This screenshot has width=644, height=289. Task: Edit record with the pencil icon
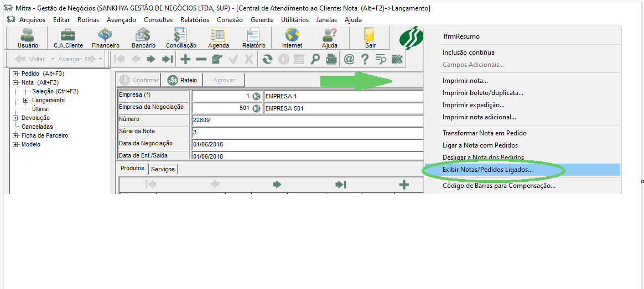[x=217, y=60]
